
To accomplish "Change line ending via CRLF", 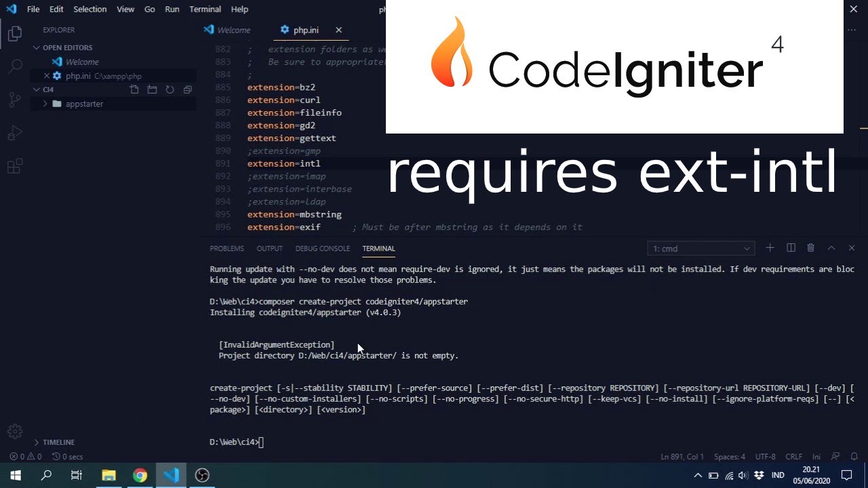I will 793,457.
